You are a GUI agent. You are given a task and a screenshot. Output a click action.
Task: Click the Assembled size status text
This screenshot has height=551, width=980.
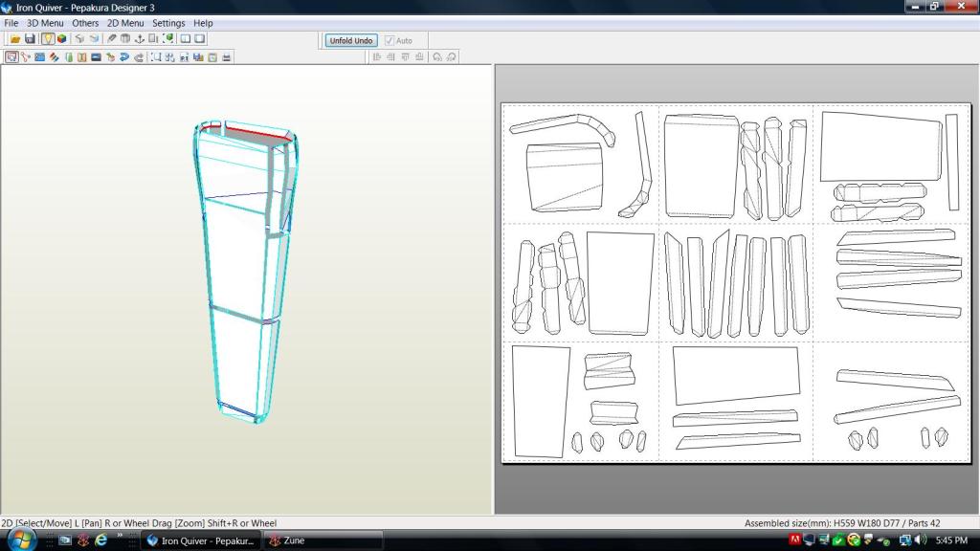842,523
